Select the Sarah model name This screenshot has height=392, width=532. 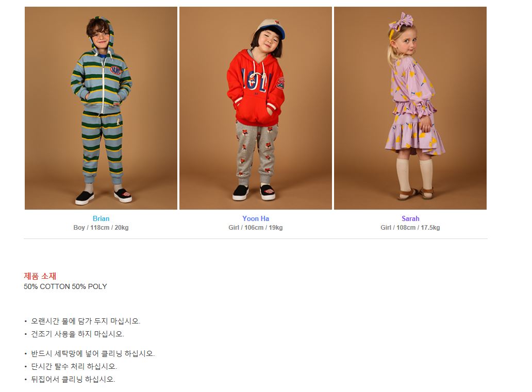(410, 219)
